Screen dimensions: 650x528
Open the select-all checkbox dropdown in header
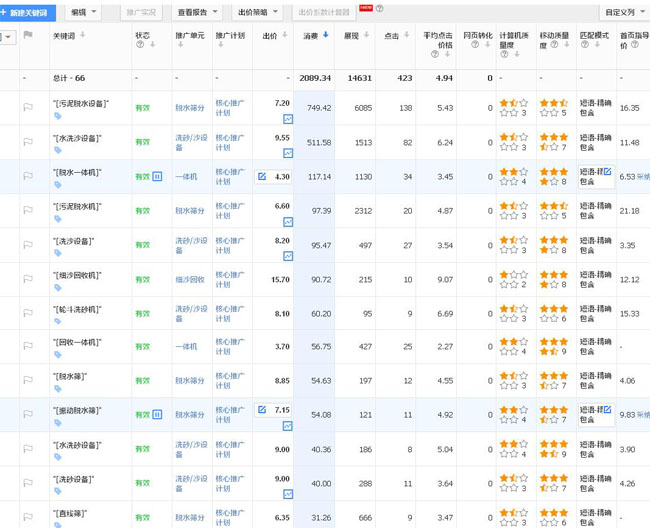coord(8,38)
